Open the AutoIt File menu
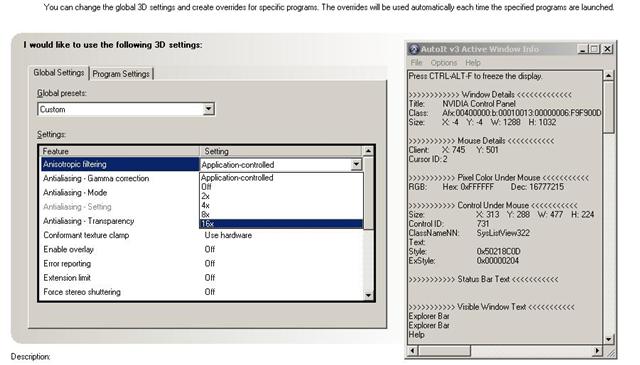640x365 pixels. pyautogui.click(x=416, y=63)
